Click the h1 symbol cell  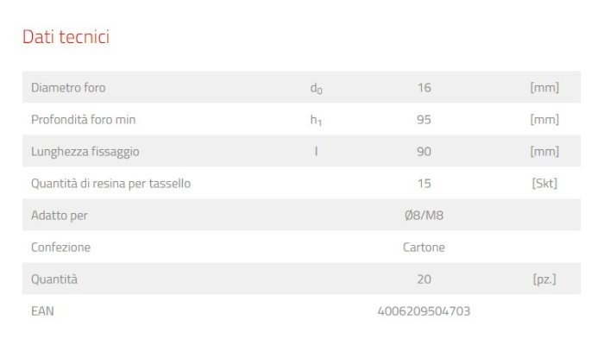click(316, 121)
